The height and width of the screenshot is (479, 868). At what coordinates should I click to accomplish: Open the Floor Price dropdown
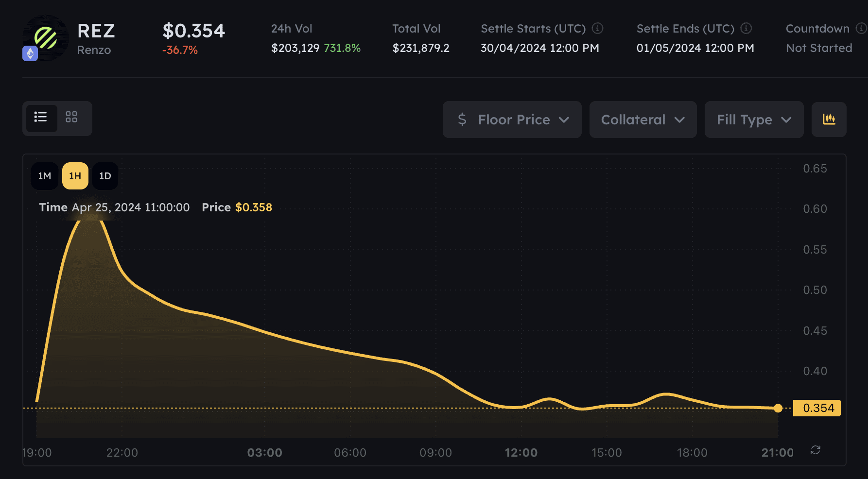click(512, 119)
